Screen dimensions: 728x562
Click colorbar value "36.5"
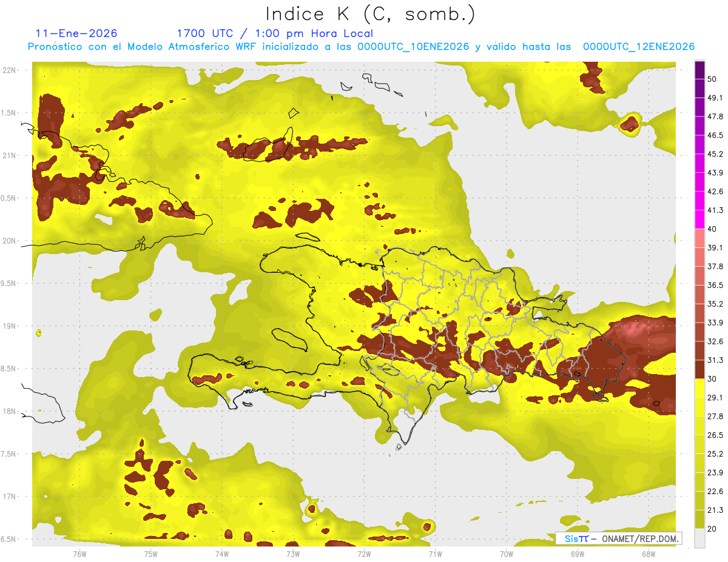[x=715, y=285]
